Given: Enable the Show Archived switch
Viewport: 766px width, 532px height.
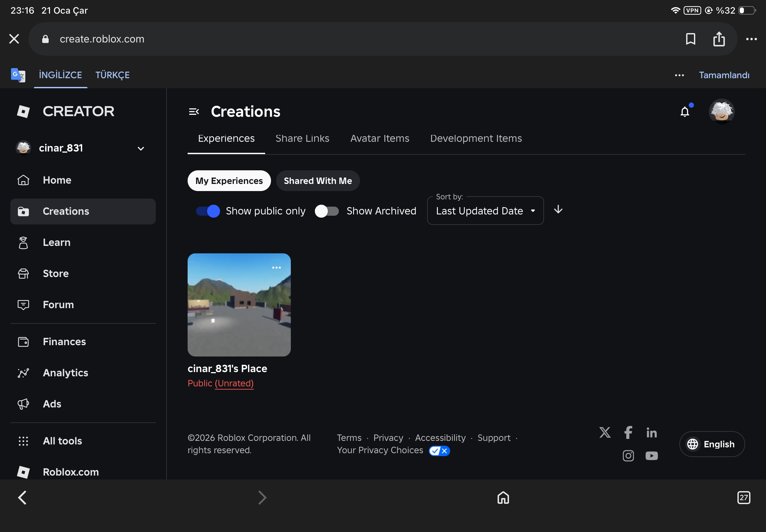Looking at the screenshot, I should (327, 211).
